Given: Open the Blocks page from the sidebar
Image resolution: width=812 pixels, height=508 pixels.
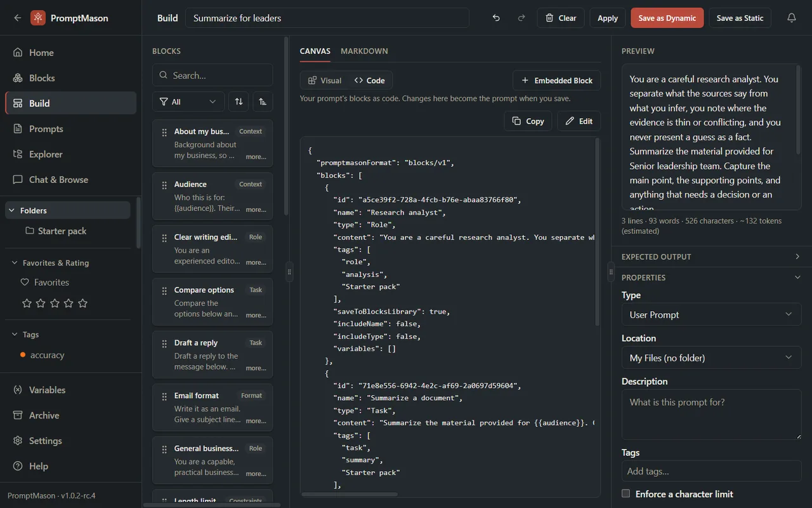Looking at the screenshot, I should pos(70,78).
